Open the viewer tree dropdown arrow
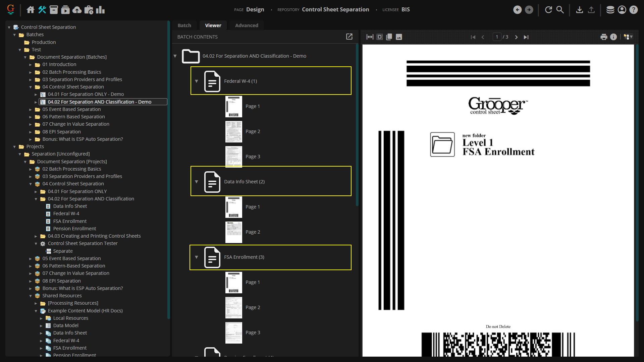 click(x=631, y=37)
